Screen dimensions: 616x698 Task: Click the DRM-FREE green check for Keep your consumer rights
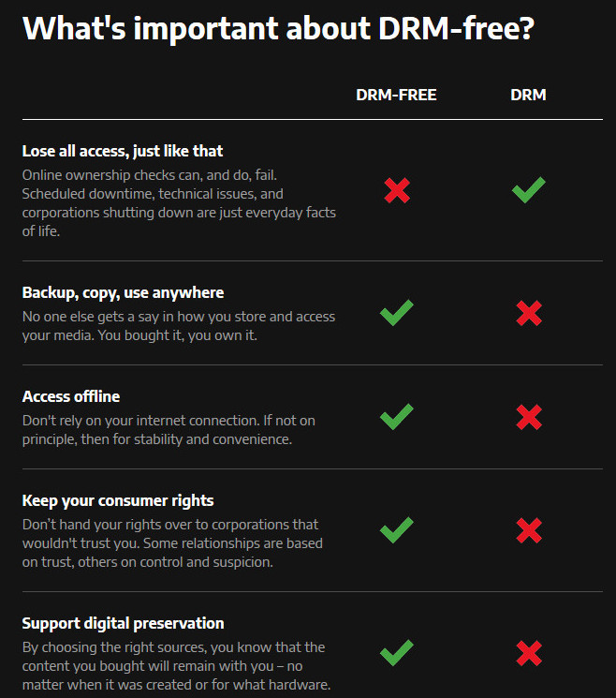397,530
